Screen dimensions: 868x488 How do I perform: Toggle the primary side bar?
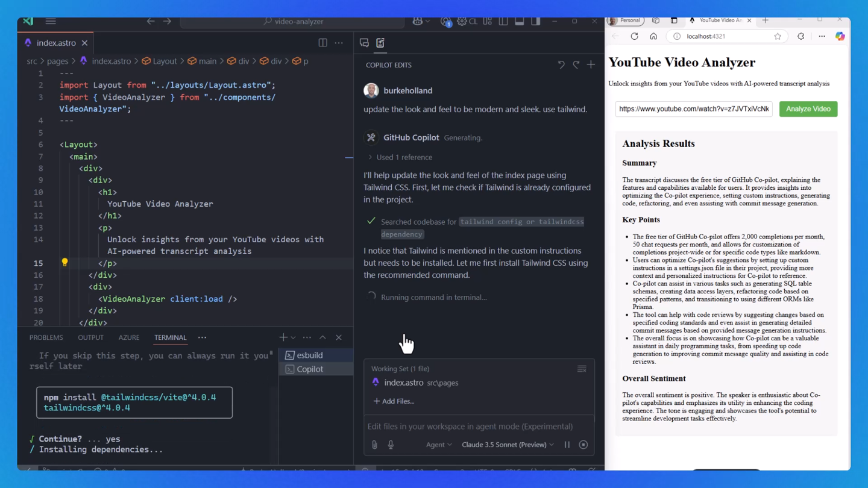click(x=503, y=21)
